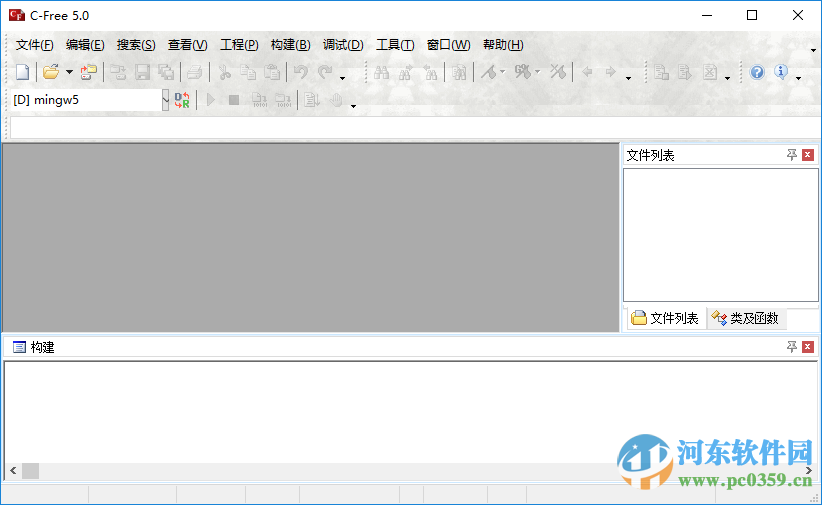The height and width of the screenshot is (505, 822).
Task: Click the greyed-out Save floppy disk icon
Action: 142,72
